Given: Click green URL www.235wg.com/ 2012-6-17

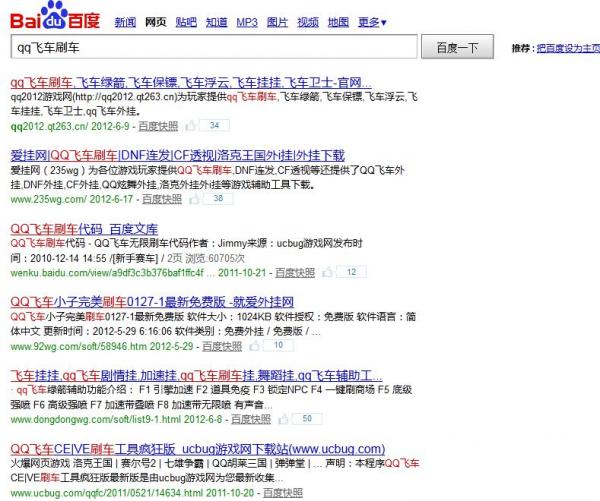Looking at the screenshot, I should click(72, 199).
